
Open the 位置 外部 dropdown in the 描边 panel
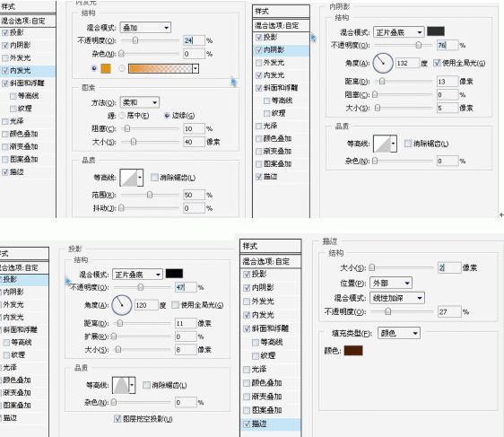pyautogui.click(x=391, y=283)
